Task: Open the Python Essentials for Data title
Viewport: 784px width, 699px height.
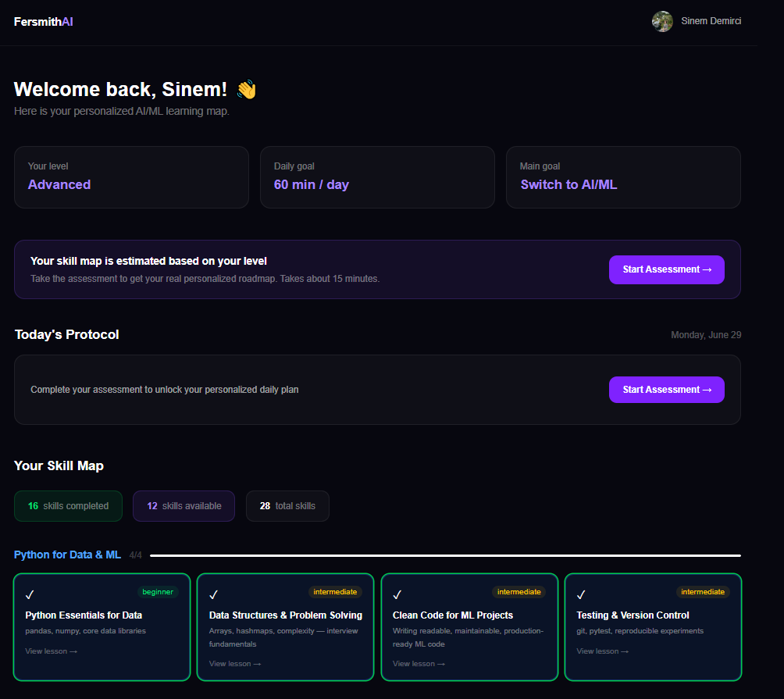Action: (84, 615)
